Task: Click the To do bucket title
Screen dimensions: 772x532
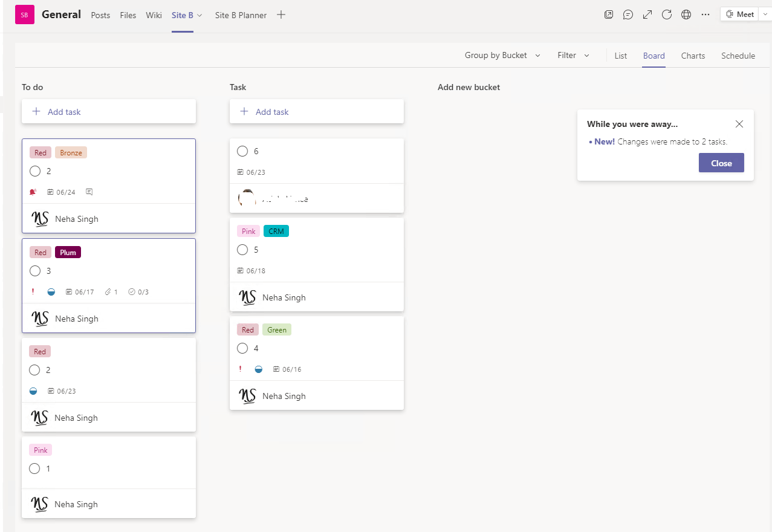Action: [x=33, y=87]
